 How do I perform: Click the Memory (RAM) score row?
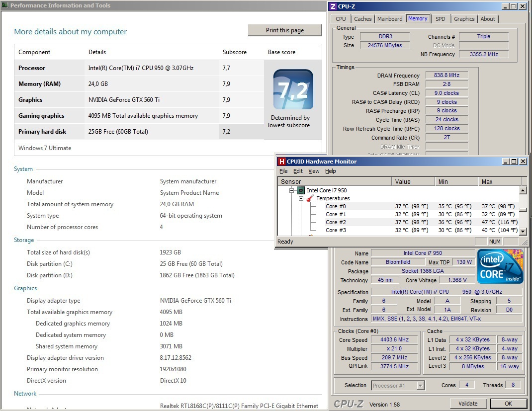tap(139, 84)
